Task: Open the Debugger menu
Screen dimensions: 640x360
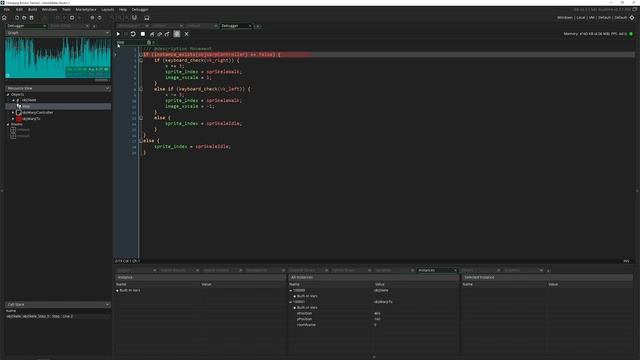Action: click(x=140, y=9)
